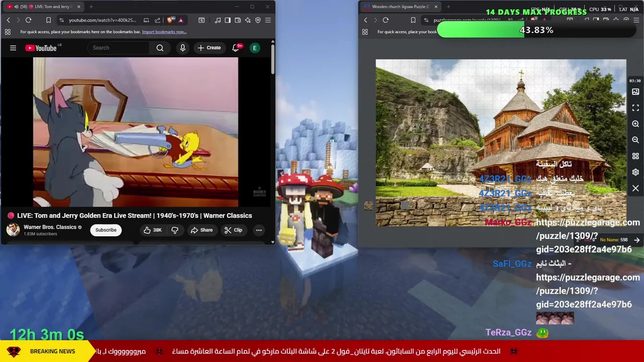Click the YouTube search magnifier button
Screen dimensions: 644x362
pyautogui.click(x=160, y=48)
